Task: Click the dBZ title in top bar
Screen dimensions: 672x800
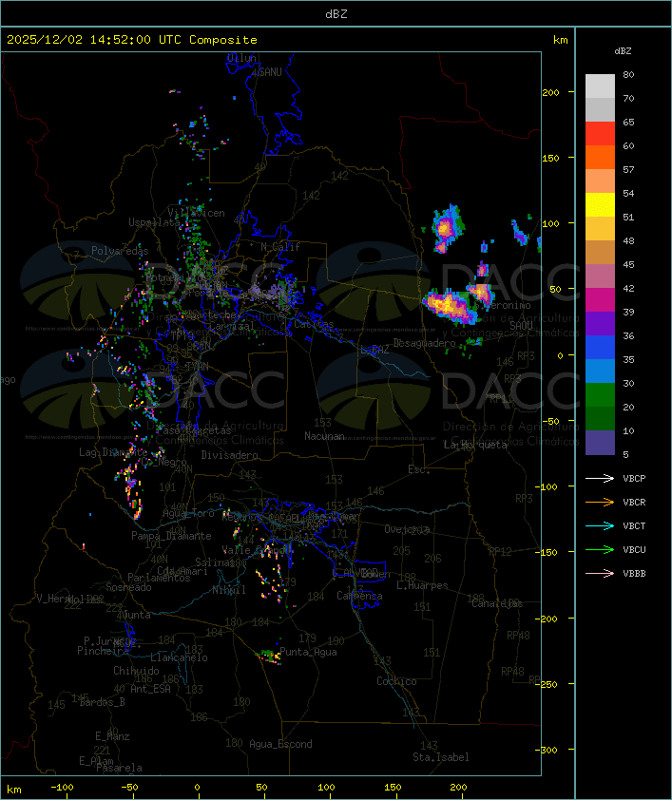Action: (x=336, y=14)
